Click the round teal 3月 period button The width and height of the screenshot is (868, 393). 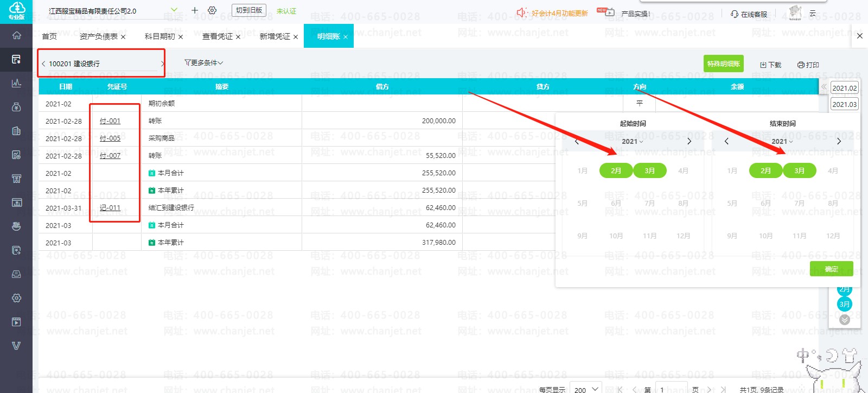[845, 304]
